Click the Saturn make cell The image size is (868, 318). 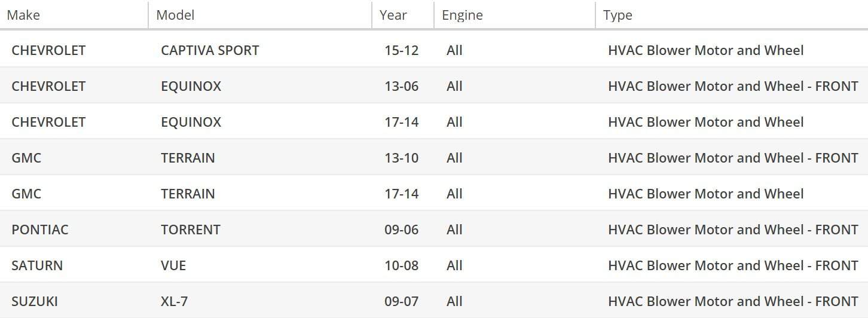pyautogui.click(x=37, y=265)
